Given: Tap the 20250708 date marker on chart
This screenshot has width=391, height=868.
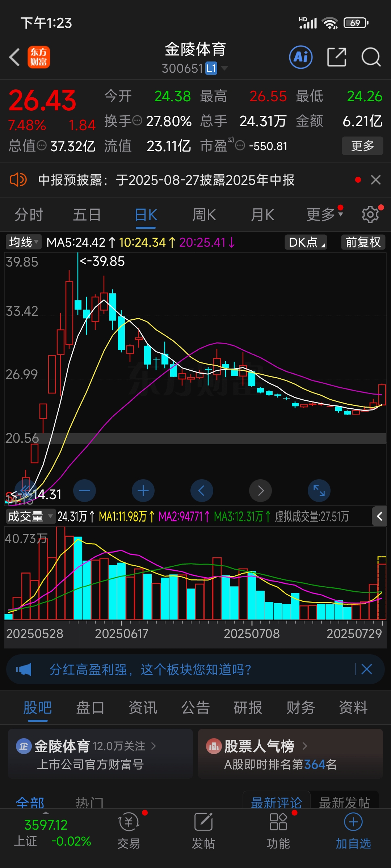Looking at the screenshot, I should coord(252,633).
